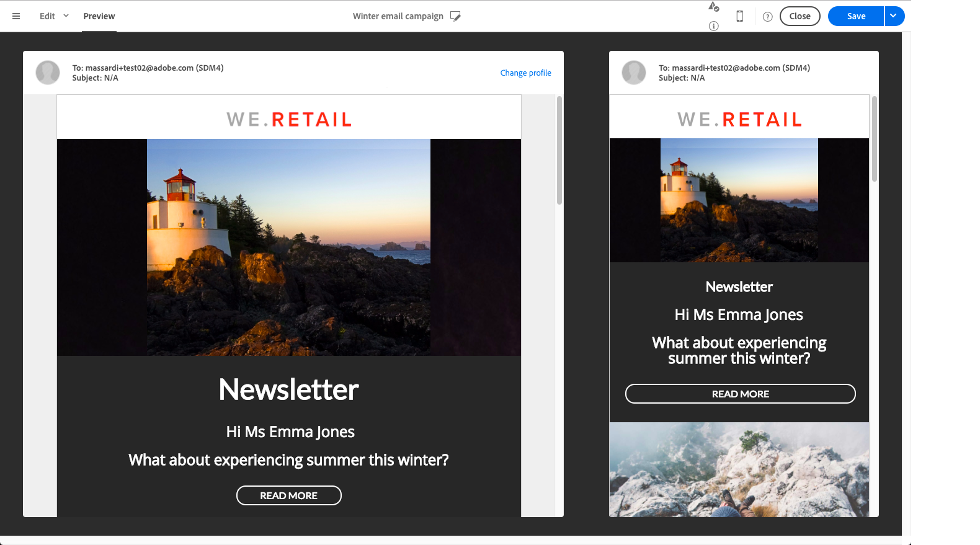
Task: Switch to the Edit tab
Action: point(47,16)
